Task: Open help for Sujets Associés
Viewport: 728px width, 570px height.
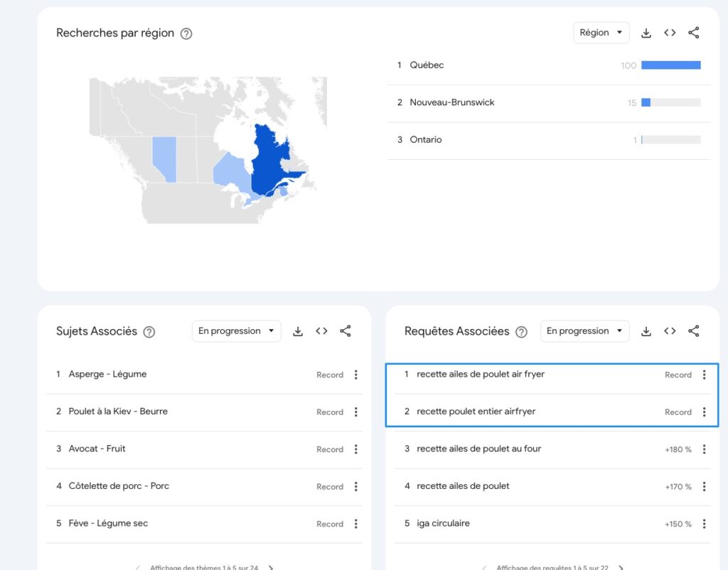Action: pos(149,332)
